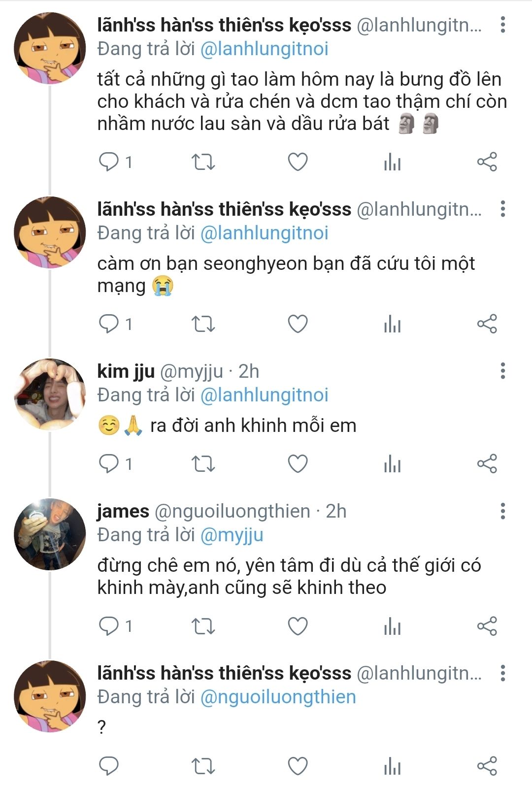Open @myjju mention in james's reply
The height and width of the screenshot is (786, 532).
pos(232,535)
